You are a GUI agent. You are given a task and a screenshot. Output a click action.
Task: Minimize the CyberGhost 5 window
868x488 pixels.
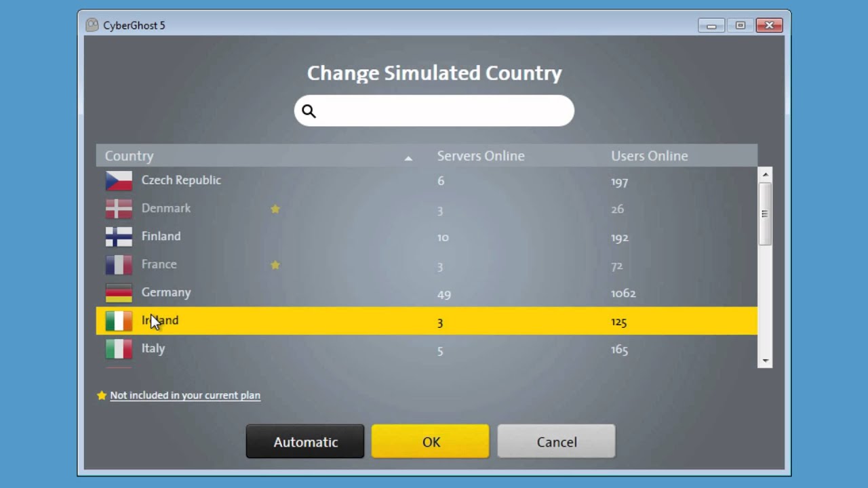click(711, 26)
